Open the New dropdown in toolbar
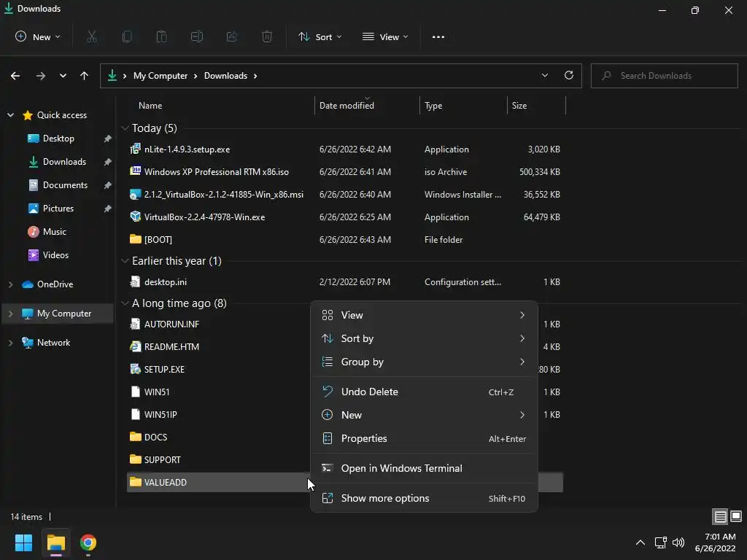The image size is (747, 560). [x=38, y=36]
